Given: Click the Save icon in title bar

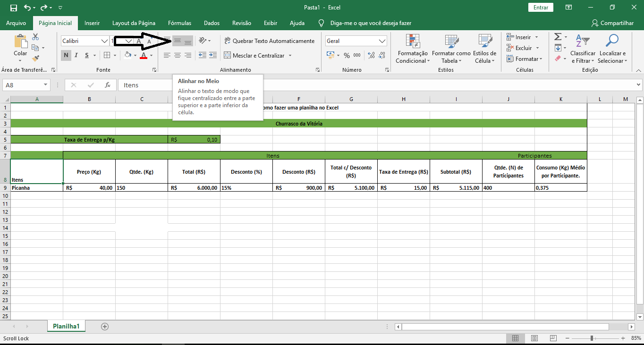Looking at the screenshot, I should pos(13,8).
